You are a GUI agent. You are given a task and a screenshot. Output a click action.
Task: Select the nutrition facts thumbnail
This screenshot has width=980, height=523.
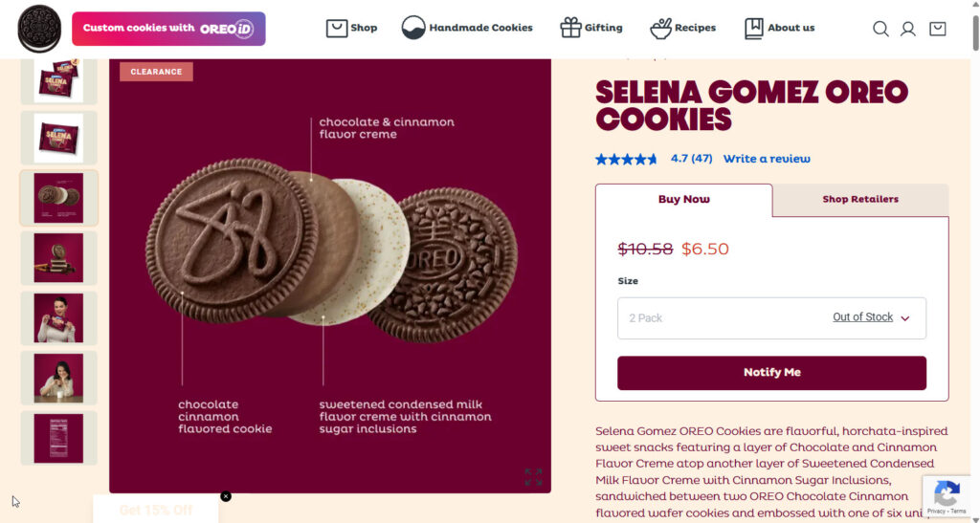(58, 438)
